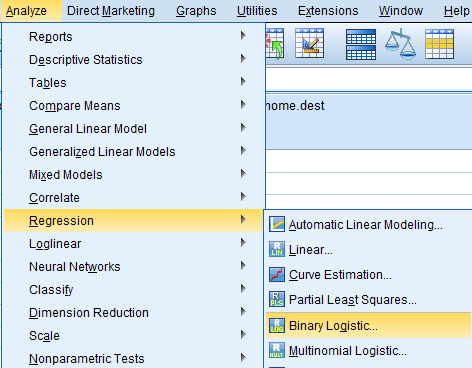Click the Curve Estimation chart icon
472x368 pixels.
pos(277,274)
